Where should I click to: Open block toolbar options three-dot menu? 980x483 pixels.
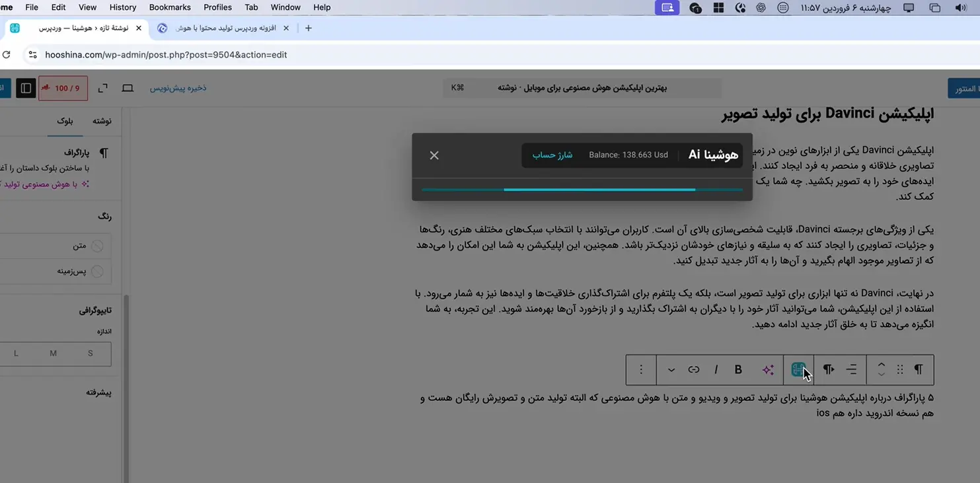click(x=641, y=370)
